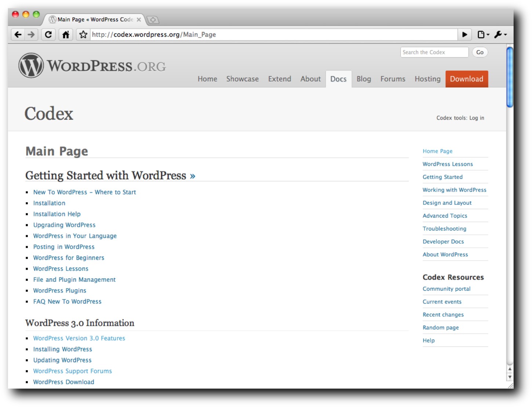The image size is (532, 407).
Task: Open WordPress in Your Language link
Action: tap(75, 236)
